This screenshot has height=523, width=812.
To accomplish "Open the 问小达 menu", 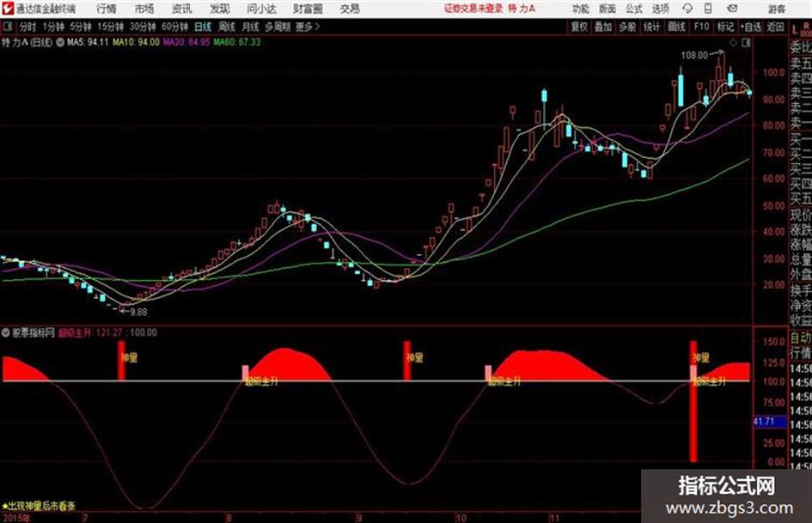I will (261, 9).
